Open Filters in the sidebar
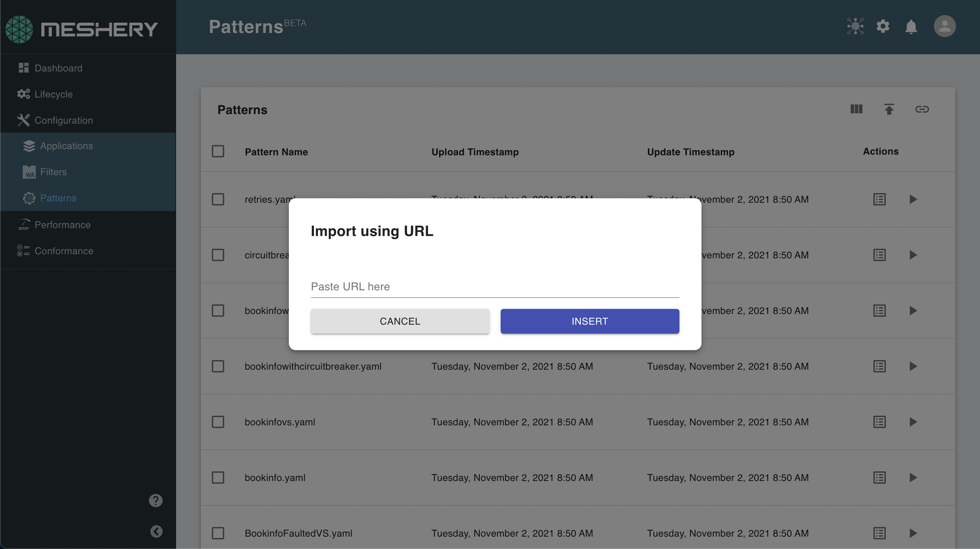 click(x=53, y=172)
